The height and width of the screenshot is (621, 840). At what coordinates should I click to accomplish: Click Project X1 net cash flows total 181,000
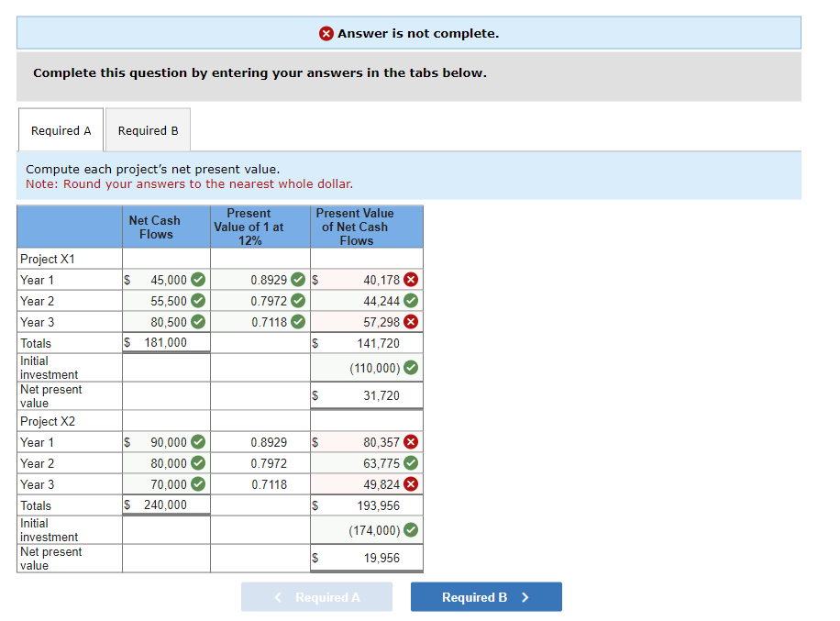pos(166,342)
